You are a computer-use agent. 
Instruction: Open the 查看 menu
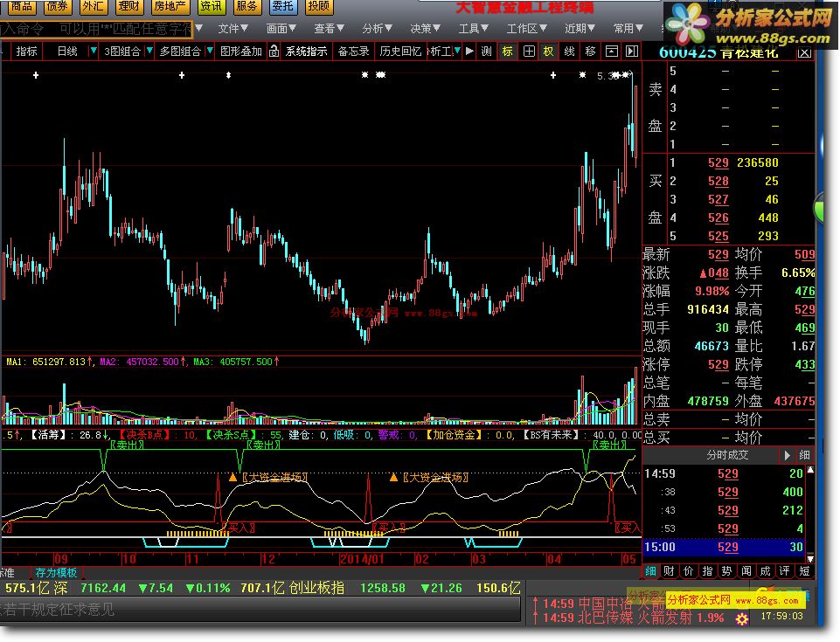(x=329, y=28)
